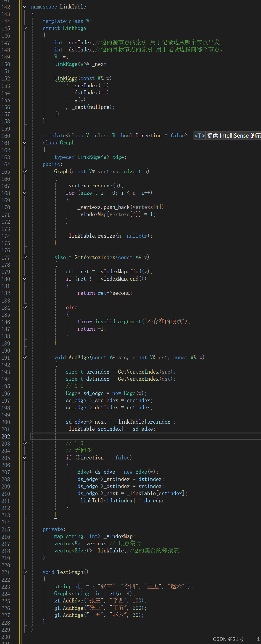Screen dimensions: 261x644
Task: Click 'size_t srcindex = GetVertexIndex(src);' line
Action: coord(121,372)
